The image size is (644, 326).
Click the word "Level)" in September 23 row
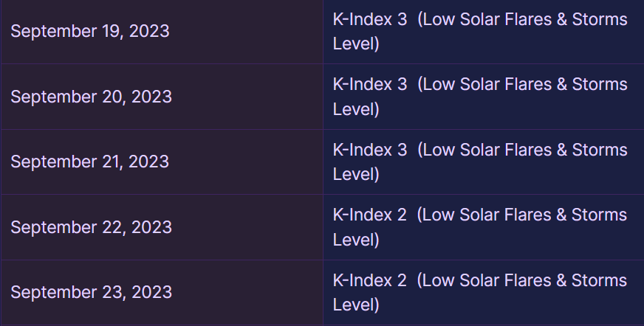pos(356,305)
